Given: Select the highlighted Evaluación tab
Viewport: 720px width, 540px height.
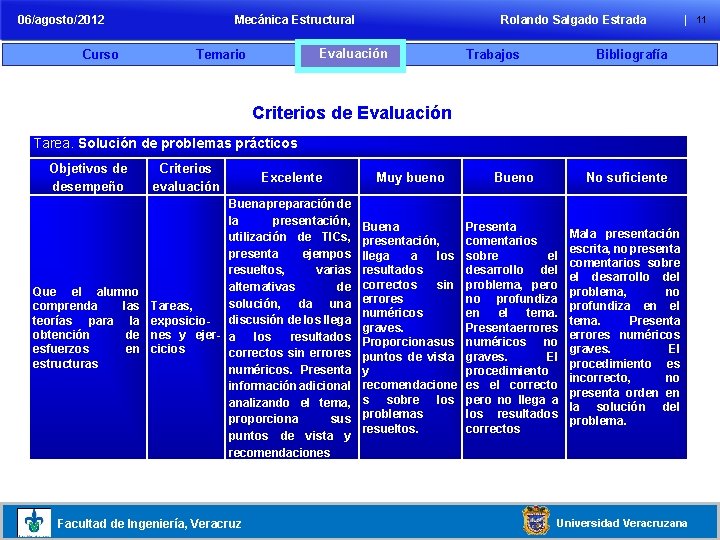Looking at the screenshot, I should point(350,56).
